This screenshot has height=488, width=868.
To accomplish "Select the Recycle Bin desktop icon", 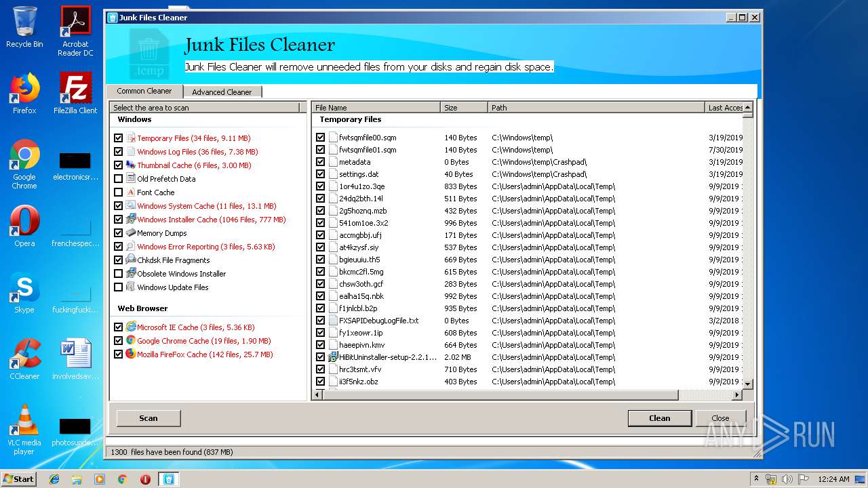I will (x=24, y=27).
